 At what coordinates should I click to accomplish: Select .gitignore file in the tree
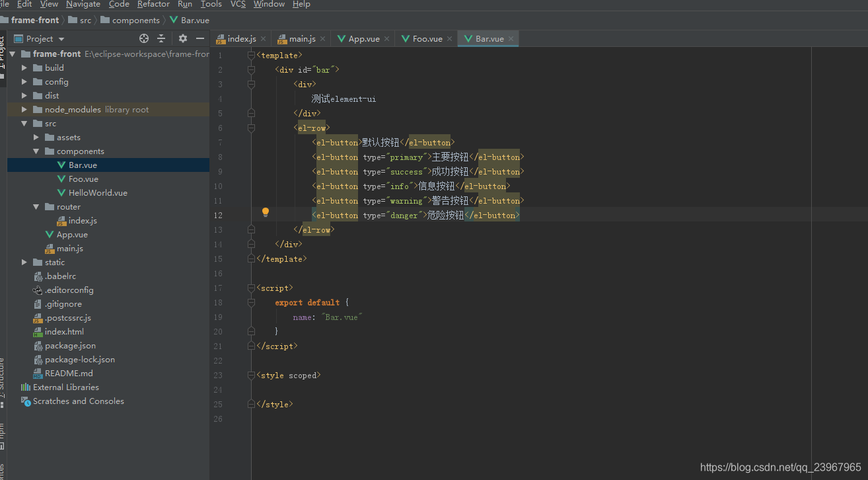63,304
